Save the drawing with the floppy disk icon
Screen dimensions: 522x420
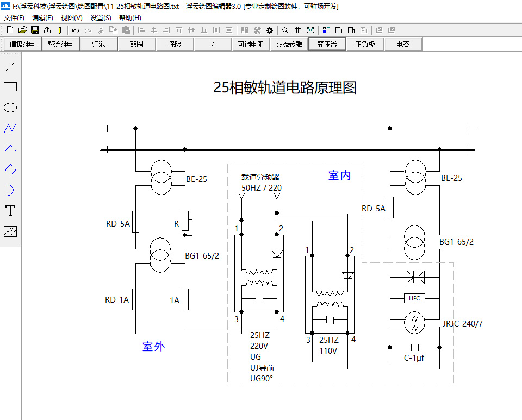[35, 30]
